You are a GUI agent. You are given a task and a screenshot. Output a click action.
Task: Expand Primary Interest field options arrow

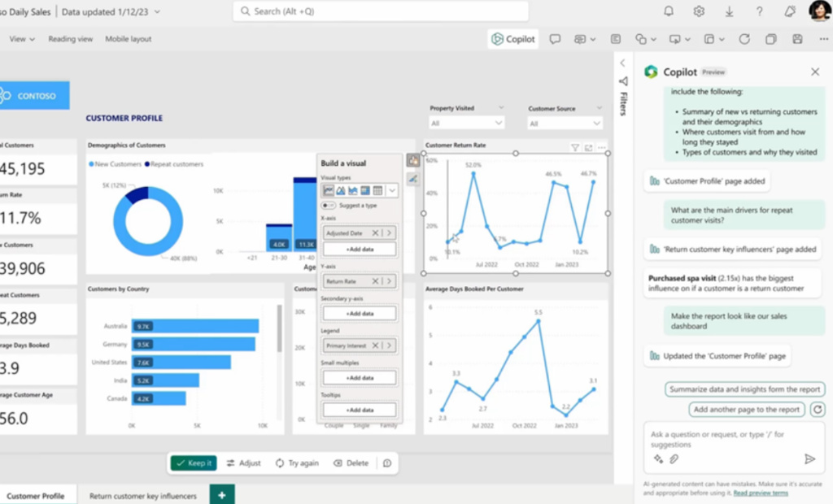(389, 345)
